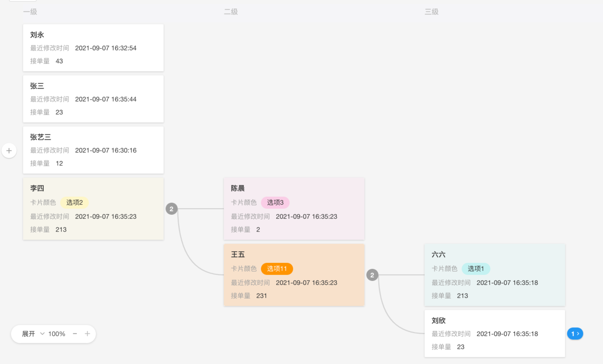Viewport: 603px width, 364px height.
Task: Click the 100% zoom level text
Action: [x=56, y=334]
